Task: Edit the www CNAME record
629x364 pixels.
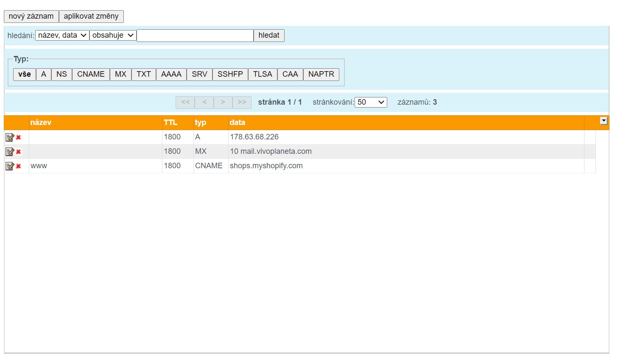Action: [9, 166]
